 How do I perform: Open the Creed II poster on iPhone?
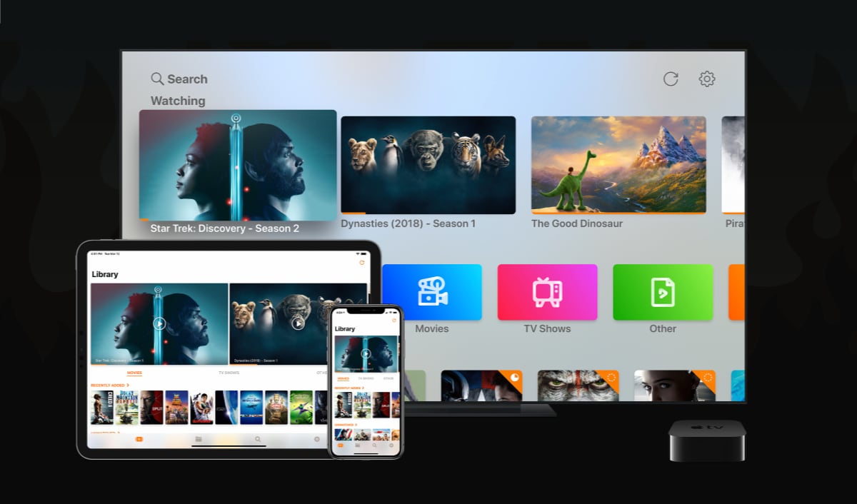coord(344,405)
